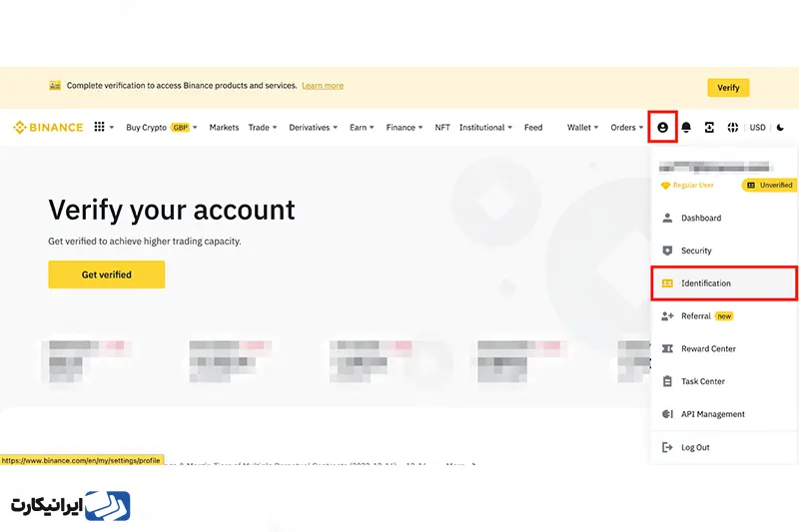Select Log Out in the profile menu

coord(723,447)
